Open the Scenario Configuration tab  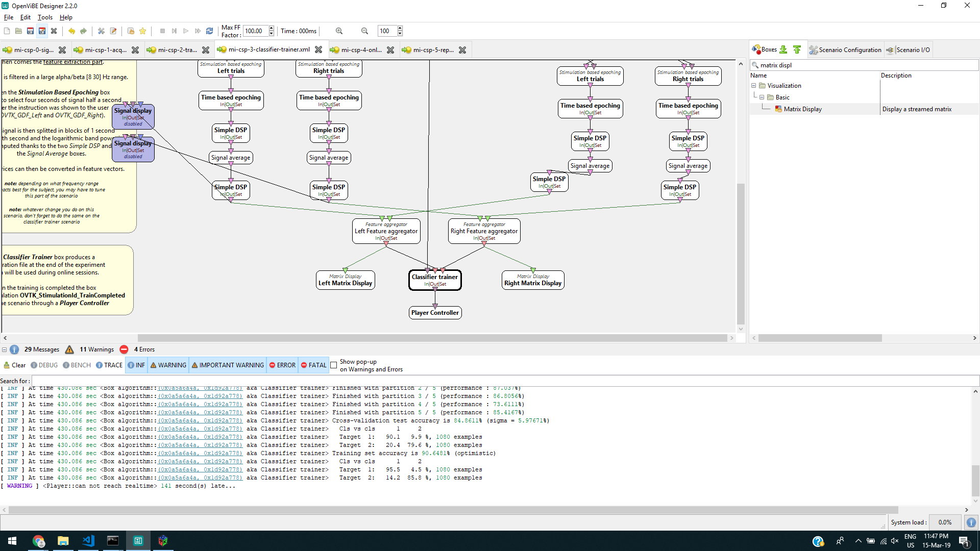point(845,50)
